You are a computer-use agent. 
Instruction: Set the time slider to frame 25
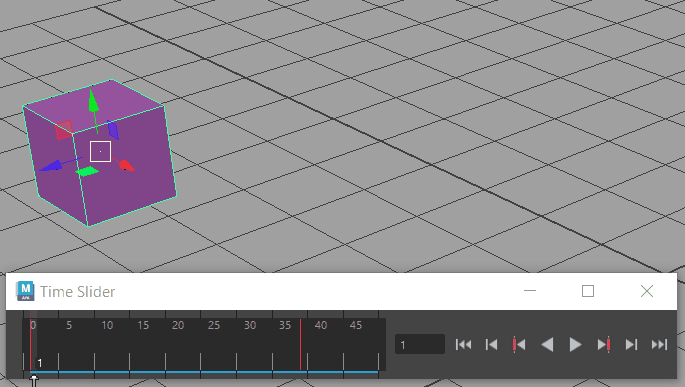(x=201, y=345)
